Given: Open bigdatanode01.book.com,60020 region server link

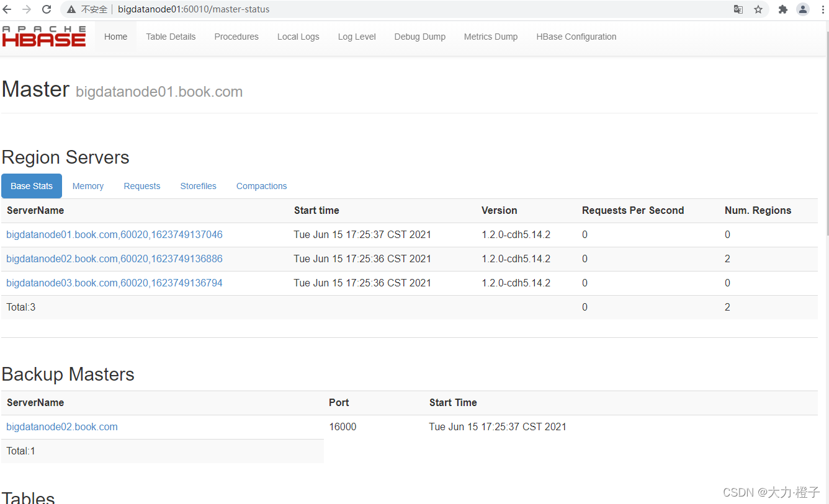Looking at the screenshot, I should pyautogui.click(x=114, y=234).
